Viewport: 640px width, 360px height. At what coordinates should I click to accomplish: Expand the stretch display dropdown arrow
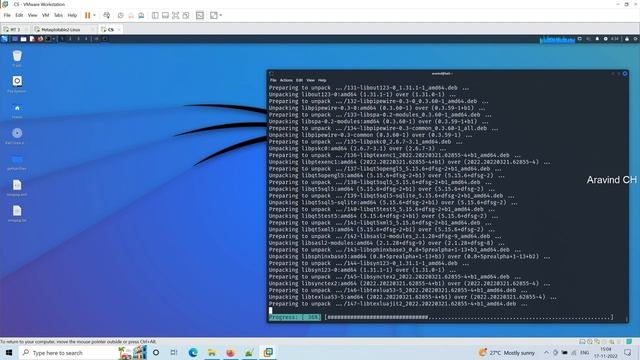coord(221,16)
